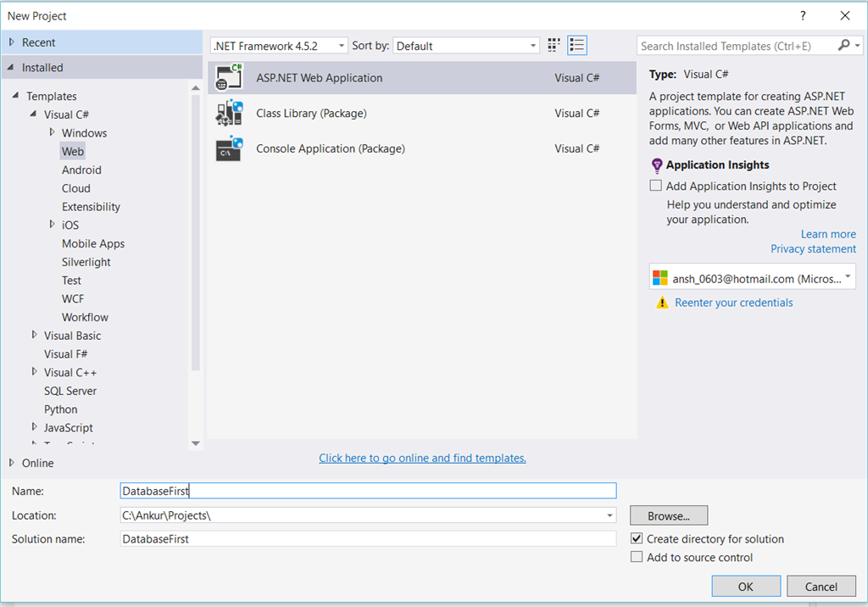Check Add to source control
This screenshot has height=607, width=868.
tap(637, 557)
